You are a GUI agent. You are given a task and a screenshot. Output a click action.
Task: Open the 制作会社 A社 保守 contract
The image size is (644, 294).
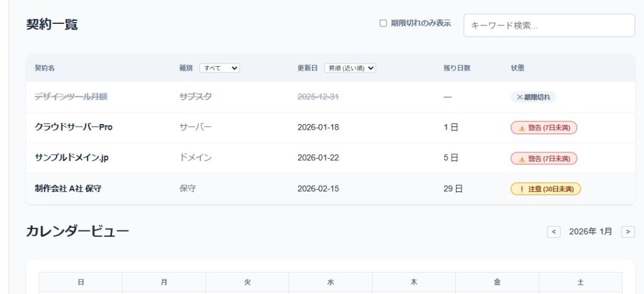click(68, 189)
